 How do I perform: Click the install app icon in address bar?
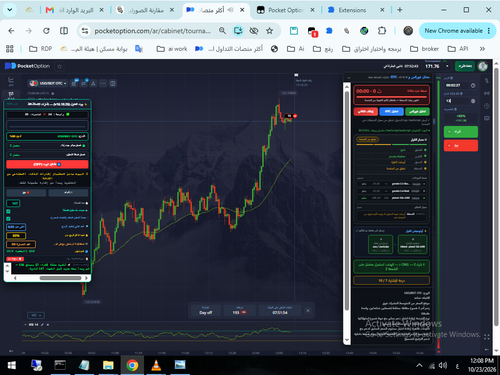tap(238, 31)
